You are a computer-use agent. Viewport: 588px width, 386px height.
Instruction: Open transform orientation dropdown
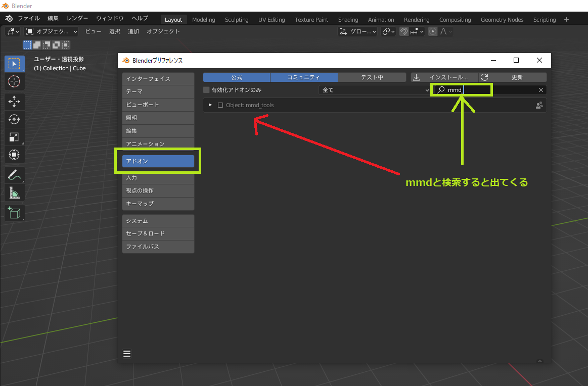click(358, 31)
